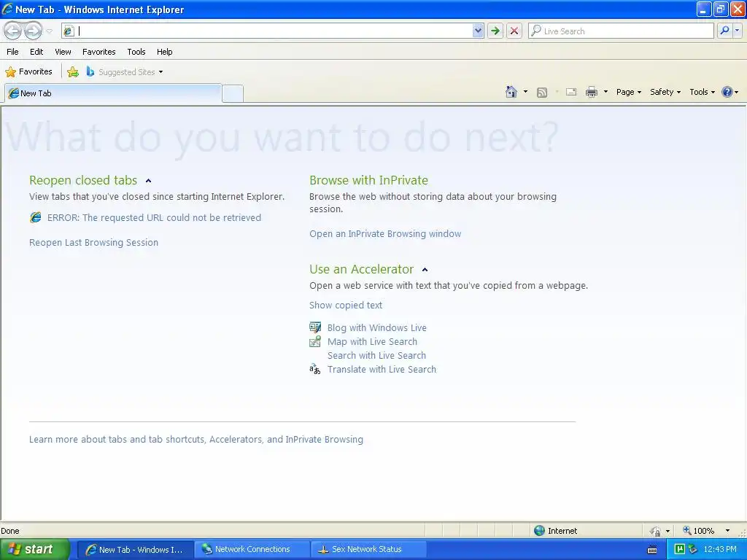Click Reopen Last Browsing Session link
The image size is (747, 560).
click(93, 242)
